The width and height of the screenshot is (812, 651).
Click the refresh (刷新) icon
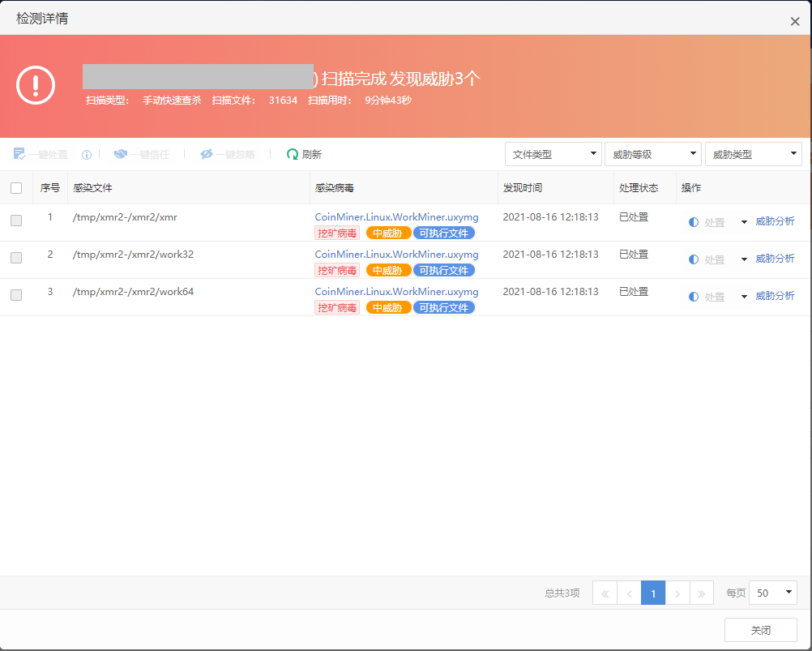[293, 154]
